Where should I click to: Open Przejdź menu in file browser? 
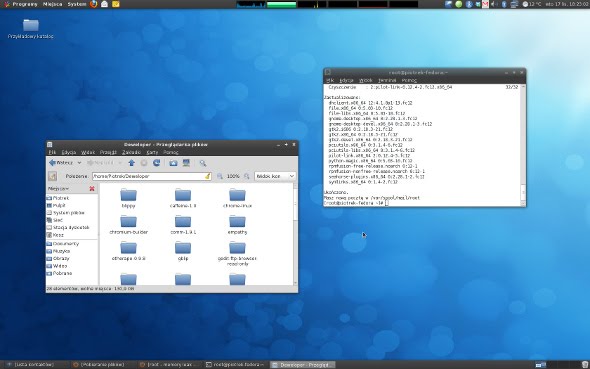pos(108,152)
